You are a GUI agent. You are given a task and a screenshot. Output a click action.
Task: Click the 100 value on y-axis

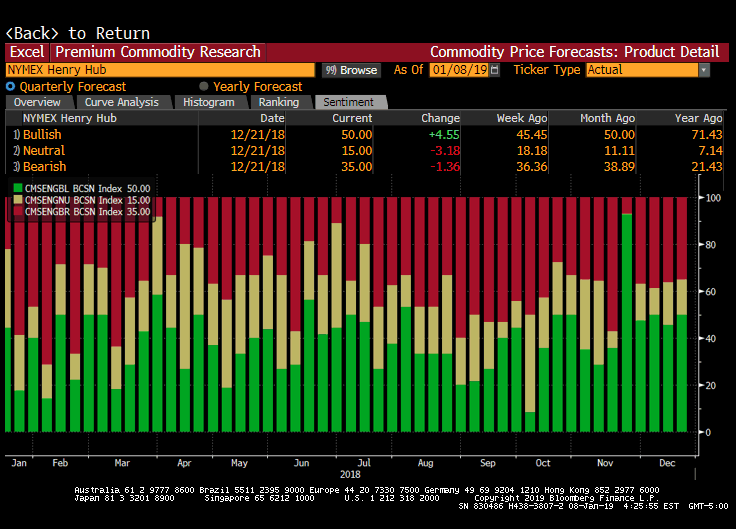pos(713,198)
